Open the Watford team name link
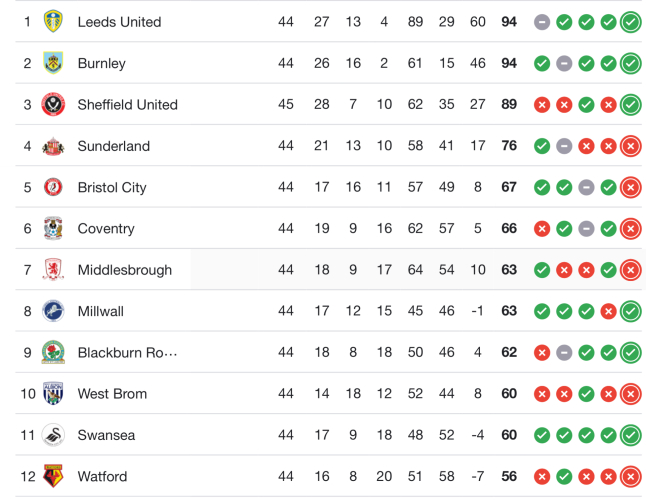The image size is (646, 500). point(102,477)
